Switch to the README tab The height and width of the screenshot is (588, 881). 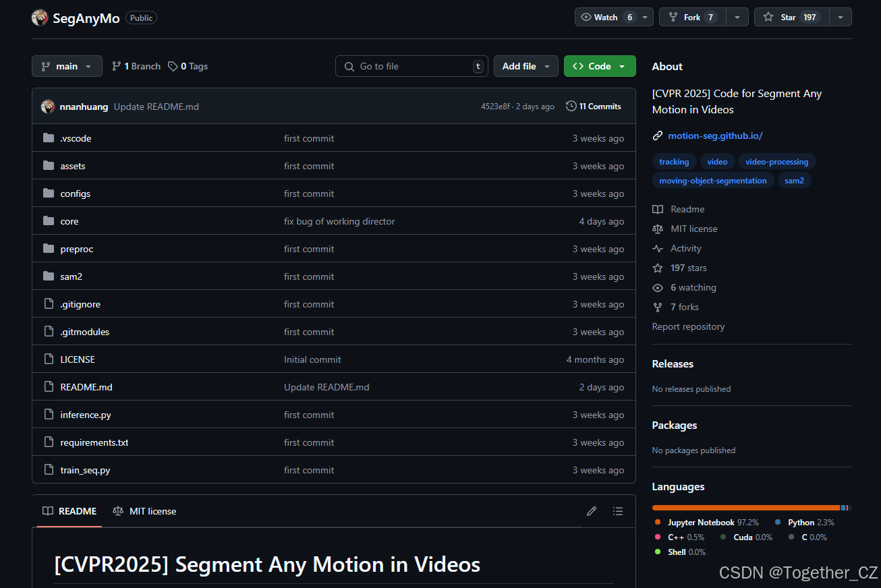click(x=69, y=511)
